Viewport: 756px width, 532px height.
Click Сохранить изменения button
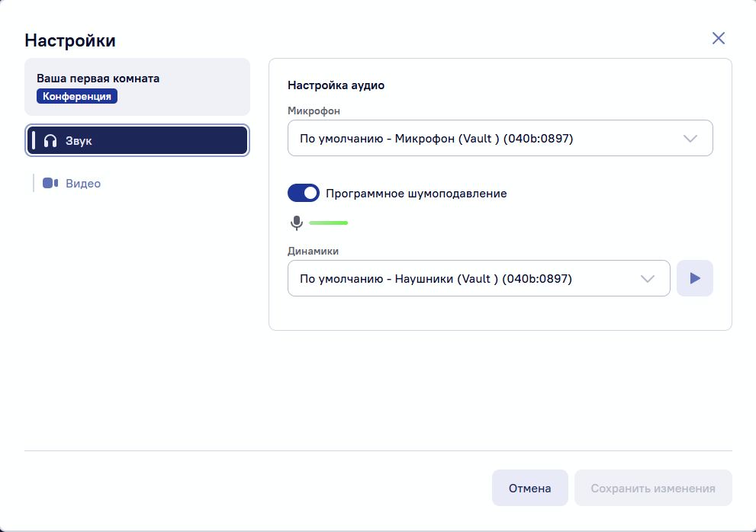tap(653, 488)
